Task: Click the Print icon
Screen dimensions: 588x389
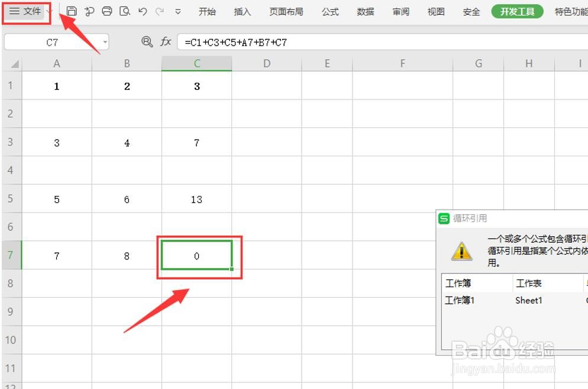Action: 107,11
